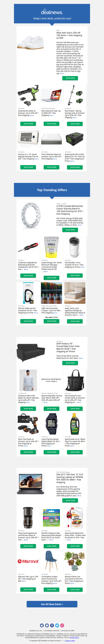Click Shop Now under Dell Clearance Sale
This screenshot has height=644, width=104.
(51, 124)
